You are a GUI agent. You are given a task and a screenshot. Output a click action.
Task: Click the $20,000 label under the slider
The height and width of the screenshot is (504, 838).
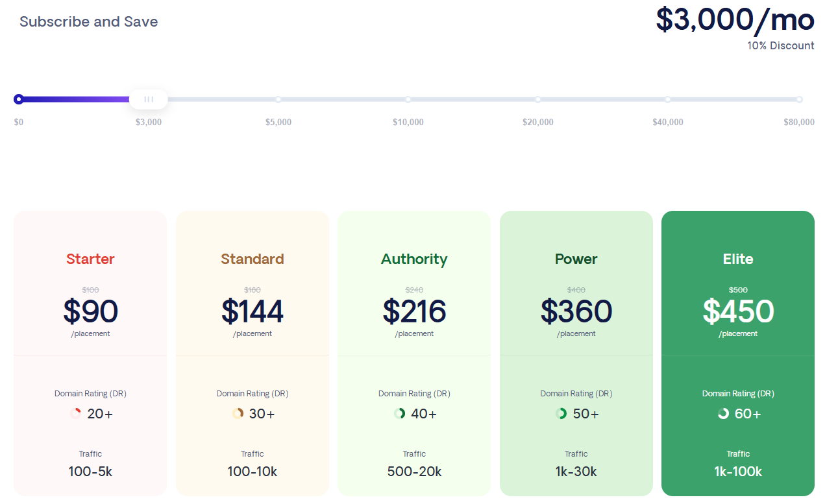coord(537,121)
